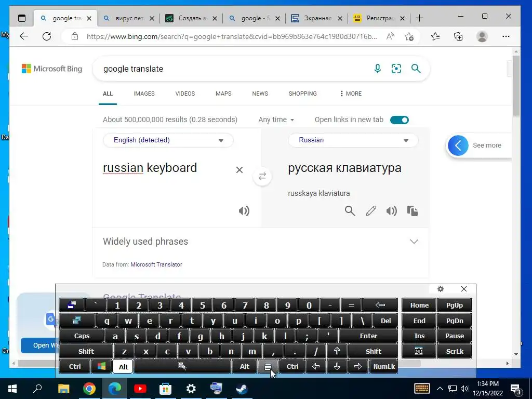Open browser Collections icon
The image size is (532, 399).
tap(458, 36)
